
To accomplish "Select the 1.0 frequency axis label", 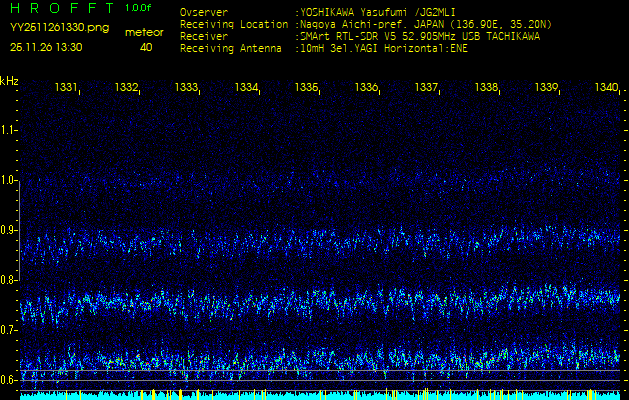I will coord(9,180).
